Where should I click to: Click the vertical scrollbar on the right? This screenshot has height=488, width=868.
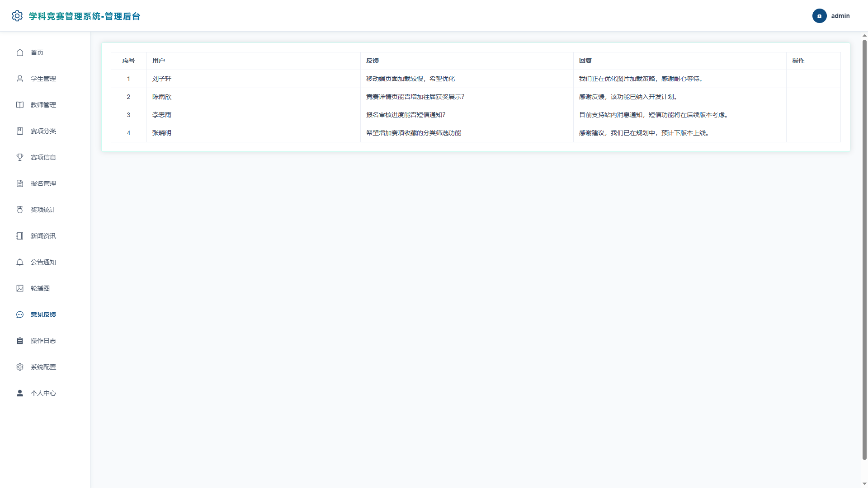864,249
